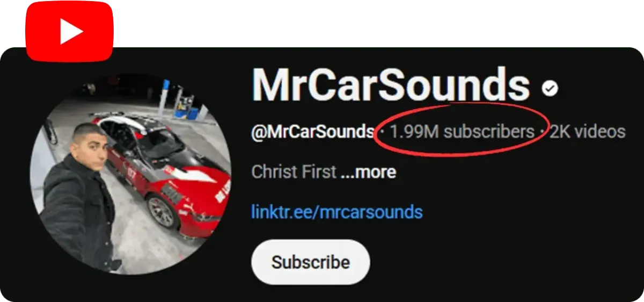Click the word subscribers inside red oval

point(489,132)
